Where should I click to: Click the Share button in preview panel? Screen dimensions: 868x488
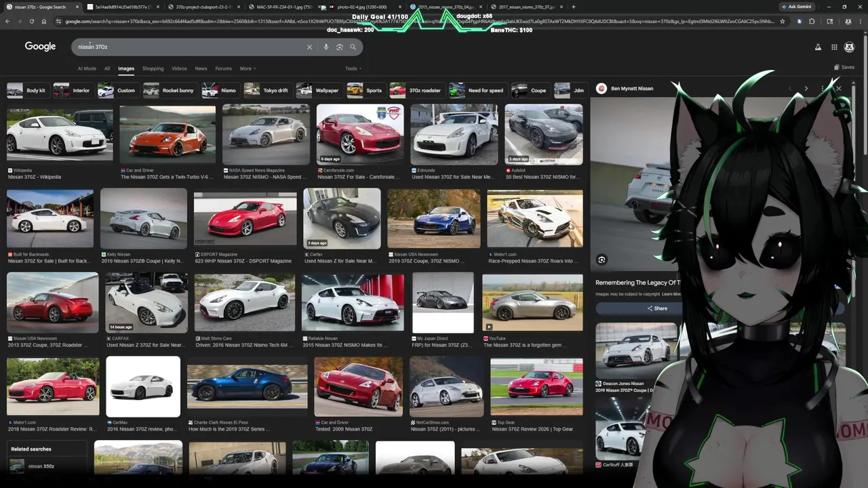click(656, 308)
